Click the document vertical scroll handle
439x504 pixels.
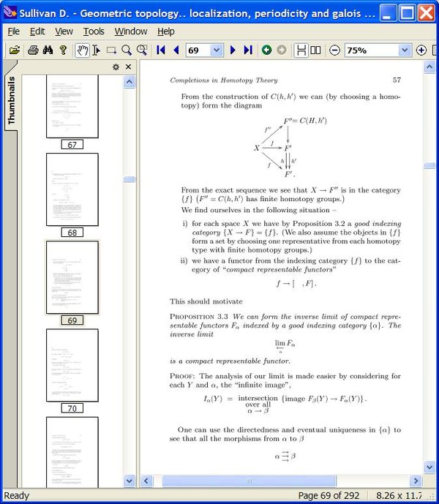tap(429, 165)
